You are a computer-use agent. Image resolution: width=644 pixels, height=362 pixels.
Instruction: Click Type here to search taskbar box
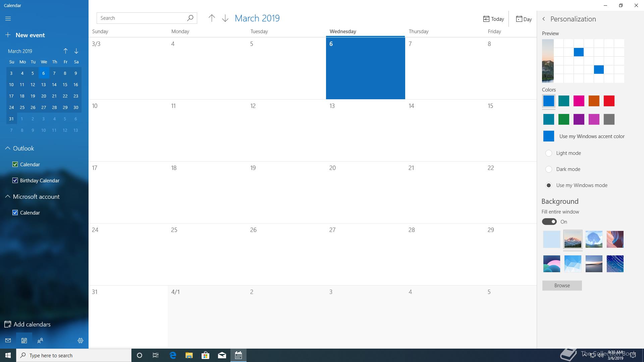pyautogui.click(x=74, y=355)
